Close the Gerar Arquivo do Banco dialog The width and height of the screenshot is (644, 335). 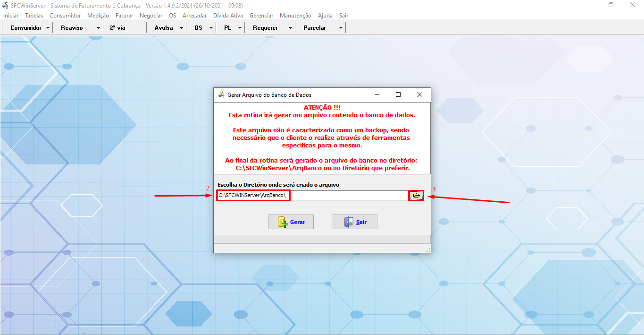[x=419, y=94]
